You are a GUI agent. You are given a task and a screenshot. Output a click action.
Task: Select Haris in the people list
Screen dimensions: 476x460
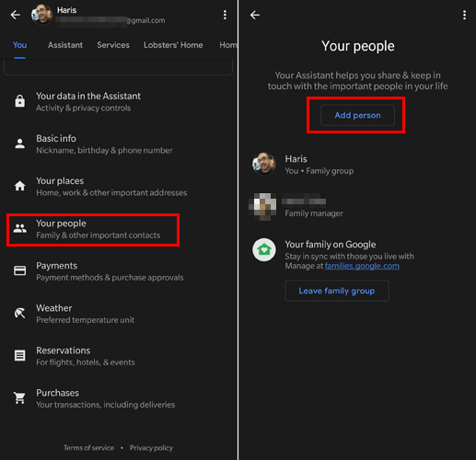[x=357, y=165]
